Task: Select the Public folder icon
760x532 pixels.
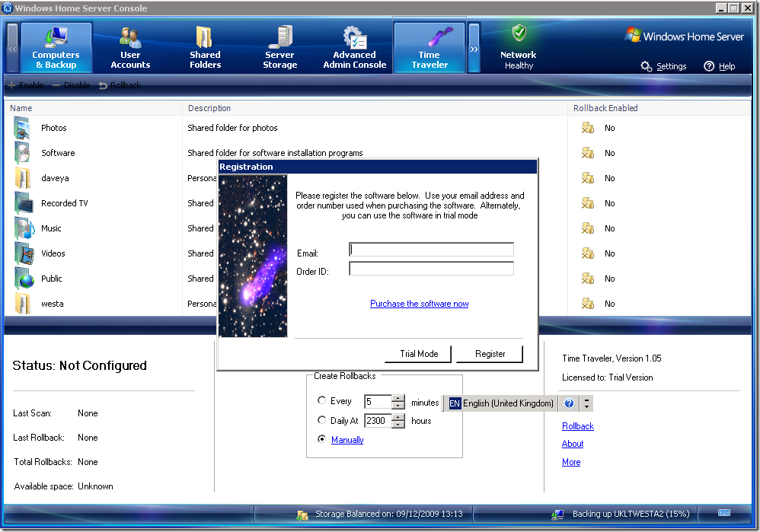Action: point(24,279)
